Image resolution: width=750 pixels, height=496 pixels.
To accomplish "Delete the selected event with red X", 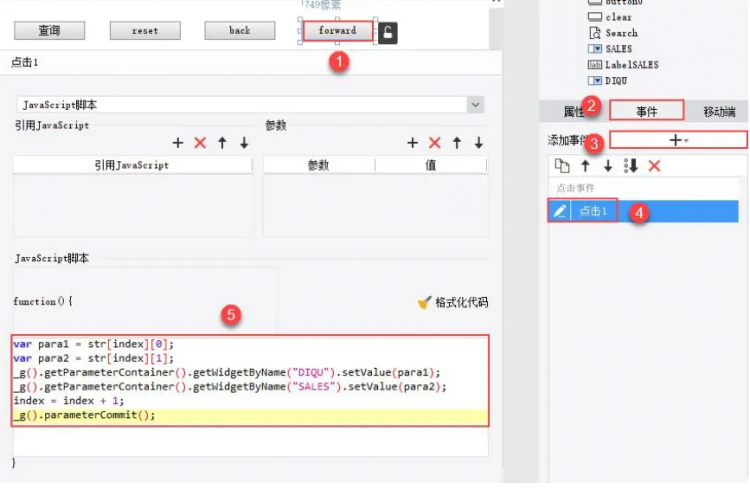I will pyautogui.click(x=654, y=166).
